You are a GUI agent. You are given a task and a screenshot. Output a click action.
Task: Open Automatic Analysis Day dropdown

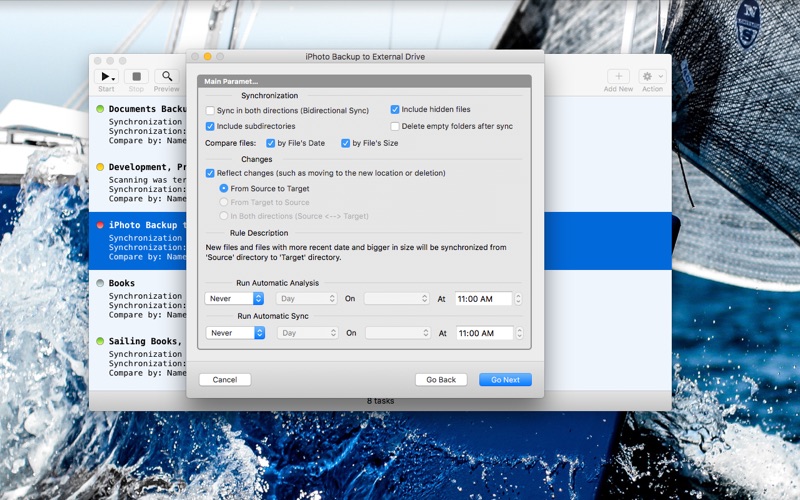[307, 298]
